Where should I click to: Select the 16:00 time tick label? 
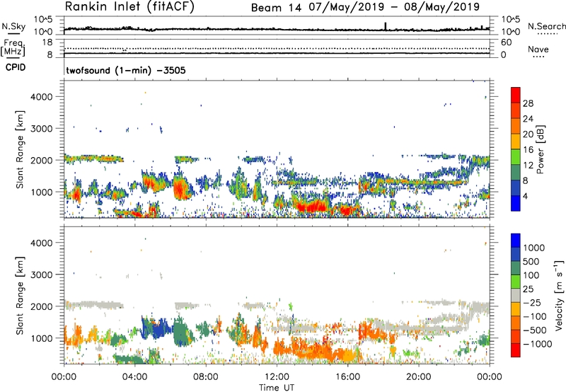point(347,377)
